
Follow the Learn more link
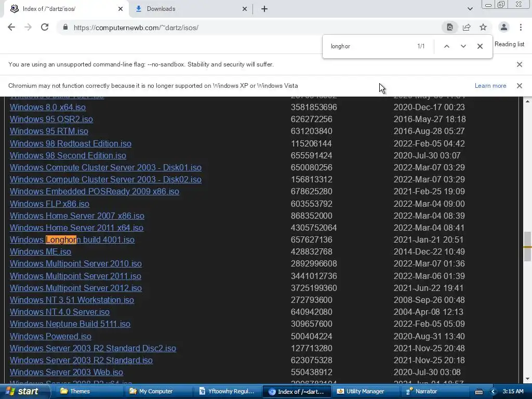490,86
